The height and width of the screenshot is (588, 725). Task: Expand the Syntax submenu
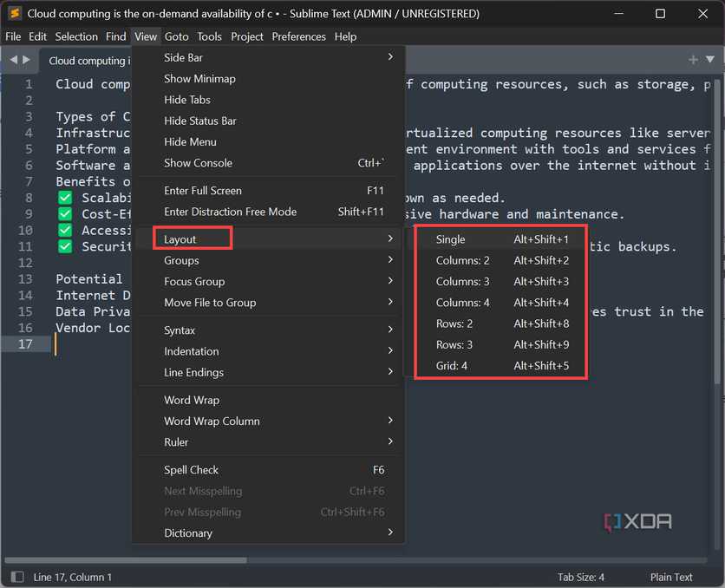click(269, 330)
